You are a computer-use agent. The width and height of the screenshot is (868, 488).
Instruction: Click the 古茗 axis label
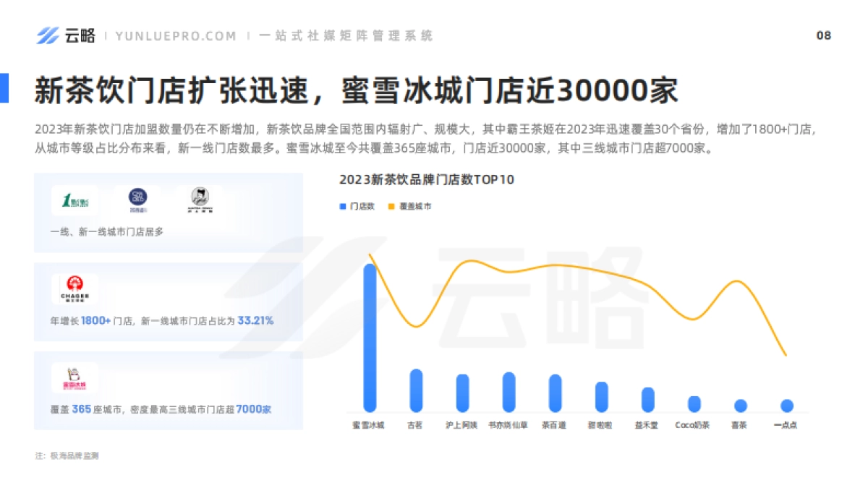415,425
